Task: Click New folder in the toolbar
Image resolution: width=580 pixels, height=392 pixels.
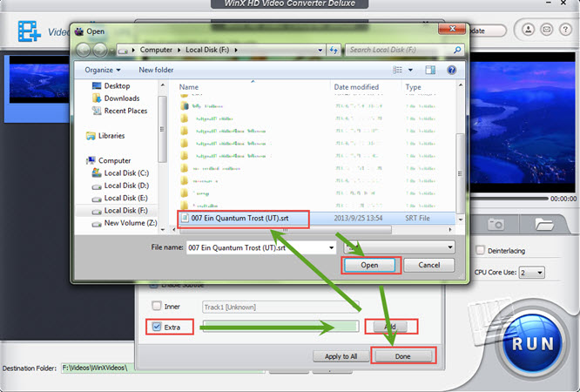Action: pos(157,70)
